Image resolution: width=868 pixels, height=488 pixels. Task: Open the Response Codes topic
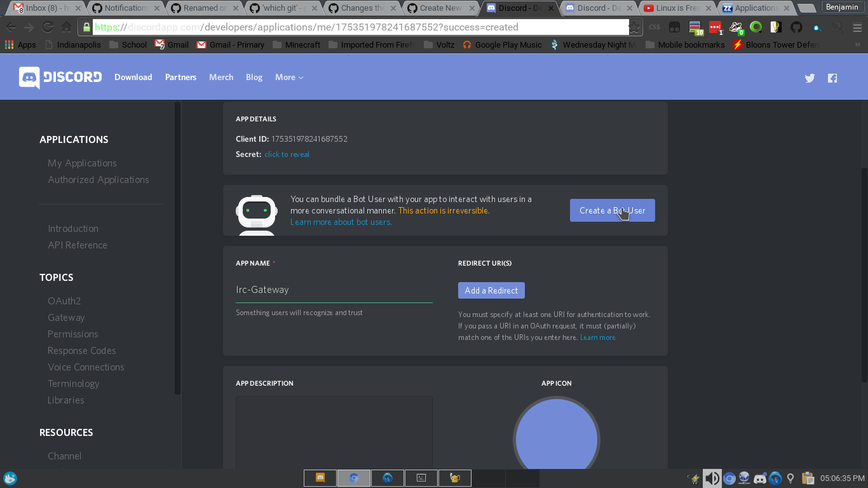[82, 351]
